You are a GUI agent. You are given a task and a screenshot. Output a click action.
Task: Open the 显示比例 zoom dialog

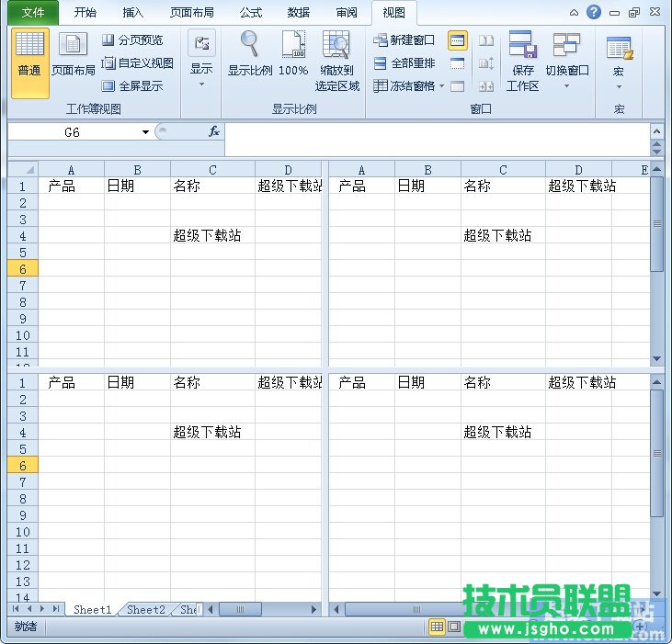coord(250,54)
